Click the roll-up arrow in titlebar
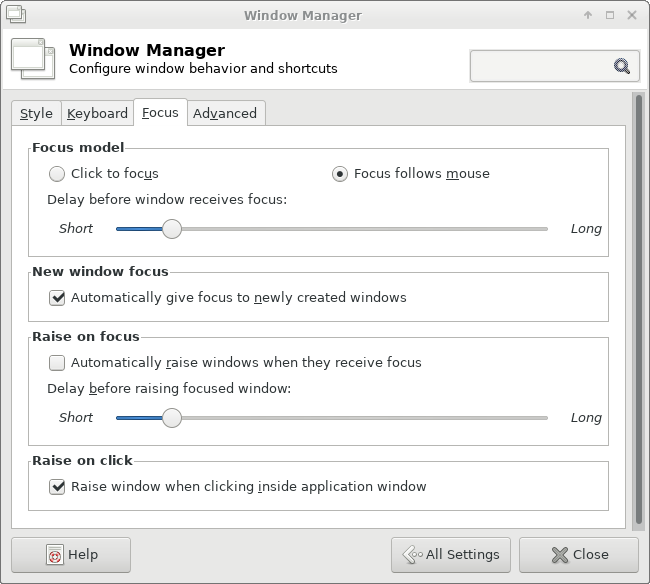The height and width of the screenshot is (584, 650). (x=588, y=15)
